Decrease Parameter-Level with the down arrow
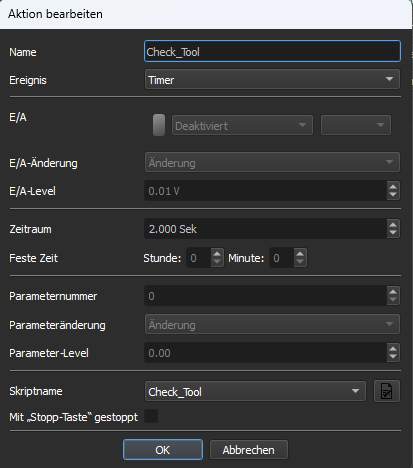The height and width of the screenshot is (468, 413). [x=393, y=357]
